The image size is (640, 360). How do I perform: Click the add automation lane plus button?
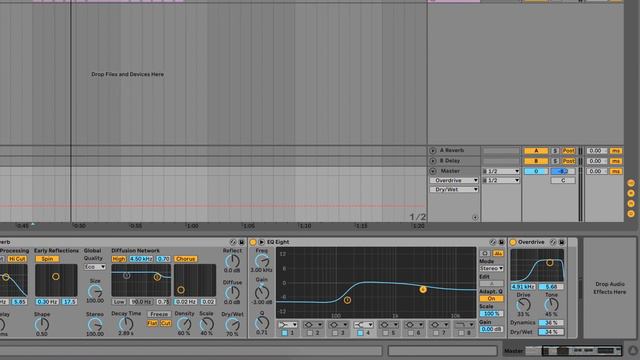click(x=475, y=218)
